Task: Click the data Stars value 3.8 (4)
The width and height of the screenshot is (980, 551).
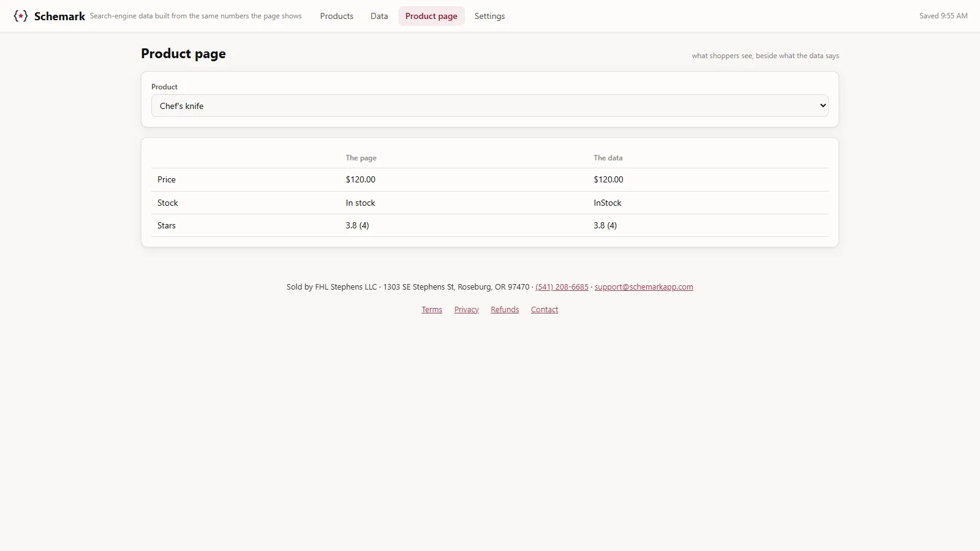Action: (x=605, y=225)
